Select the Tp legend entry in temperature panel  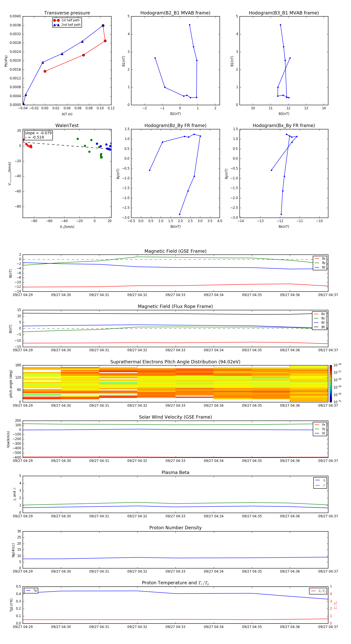pos(31,591)
